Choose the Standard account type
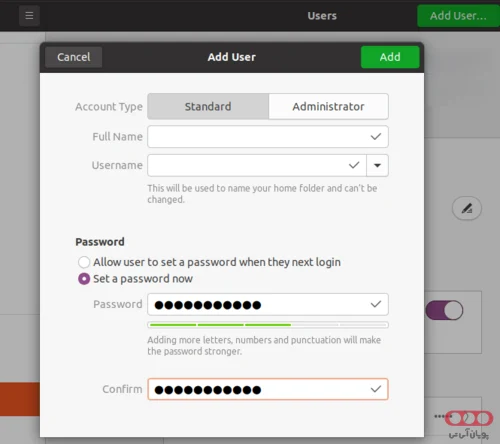This screenshot has width=500, height=444. tap(208, 106)
